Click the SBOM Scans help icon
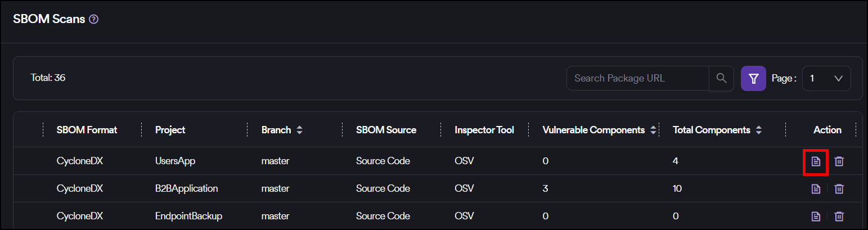 94,19
